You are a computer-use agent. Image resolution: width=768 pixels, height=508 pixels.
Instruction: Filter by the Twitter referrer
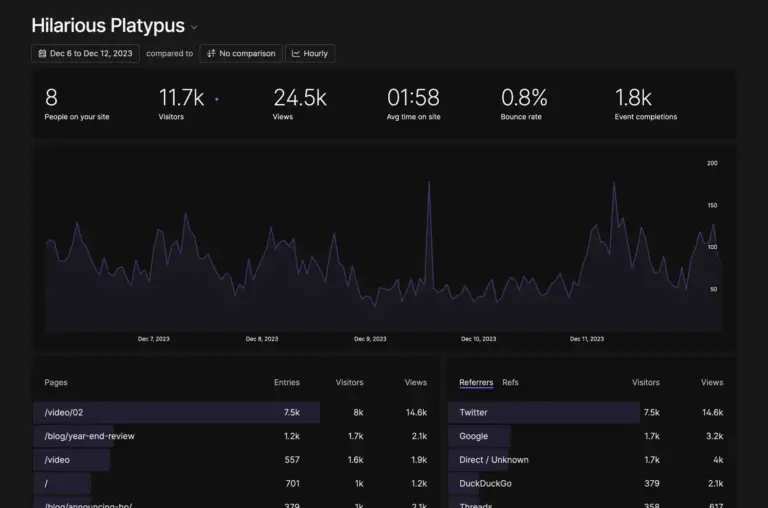pyautogui.click(x=474, y=412)
